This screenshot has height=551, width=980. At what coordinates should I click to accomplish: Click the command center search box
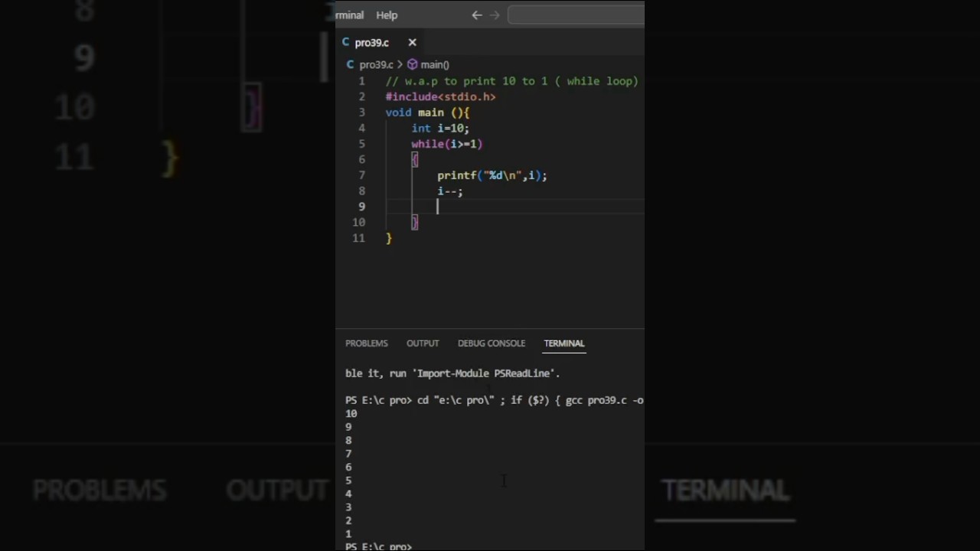pos(576,15)
